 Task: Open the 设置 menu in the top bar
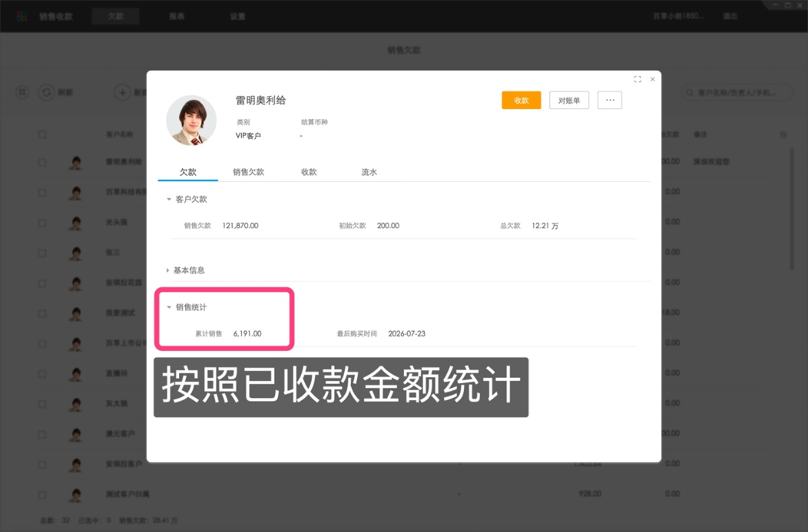tap(238, 16)
